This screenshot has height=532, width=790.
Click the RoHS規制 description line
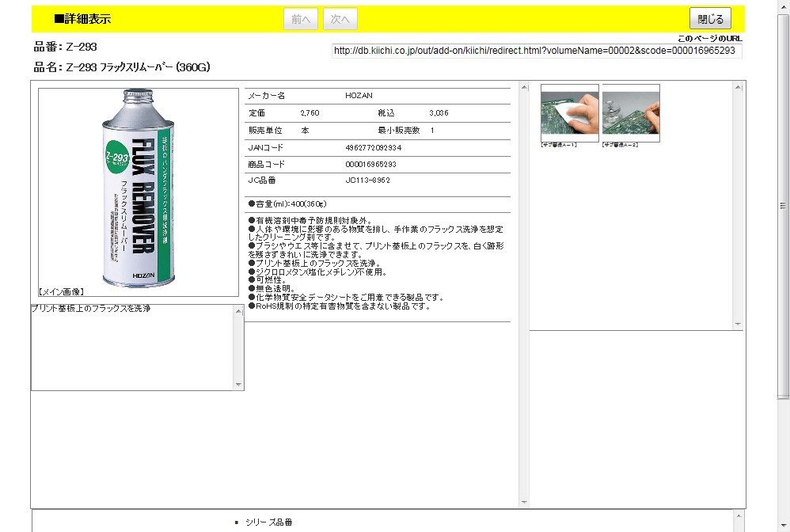339,306
